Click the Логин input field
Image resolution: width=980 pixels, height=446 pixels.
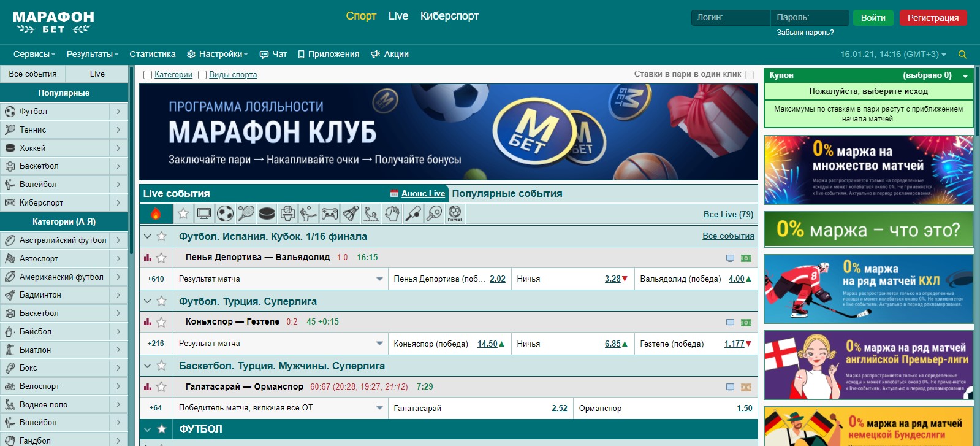pyautogui.click(x=729, y=18)
